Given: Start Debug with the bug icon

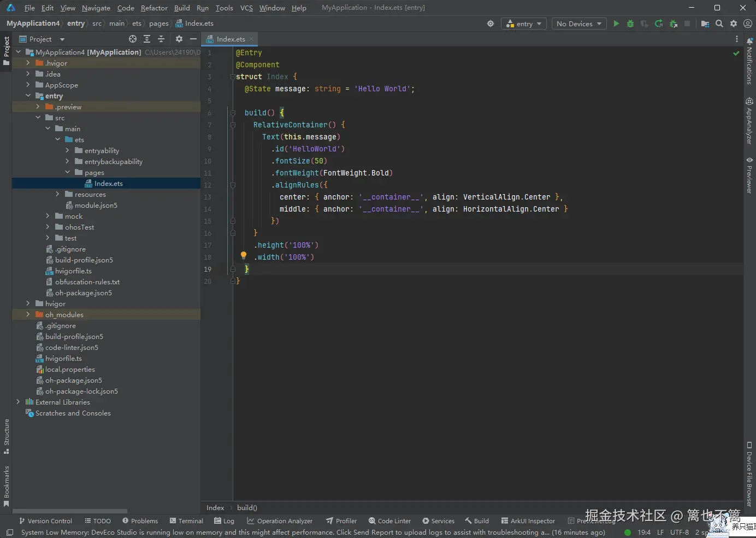Looking at the screenshot, I should (630, 24).
